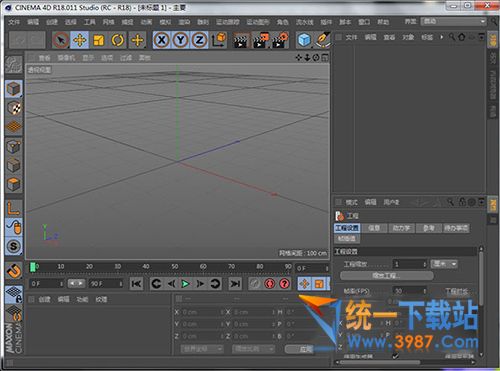
Task: Open the layout dropdown at top right
Action: coord(454,22)
